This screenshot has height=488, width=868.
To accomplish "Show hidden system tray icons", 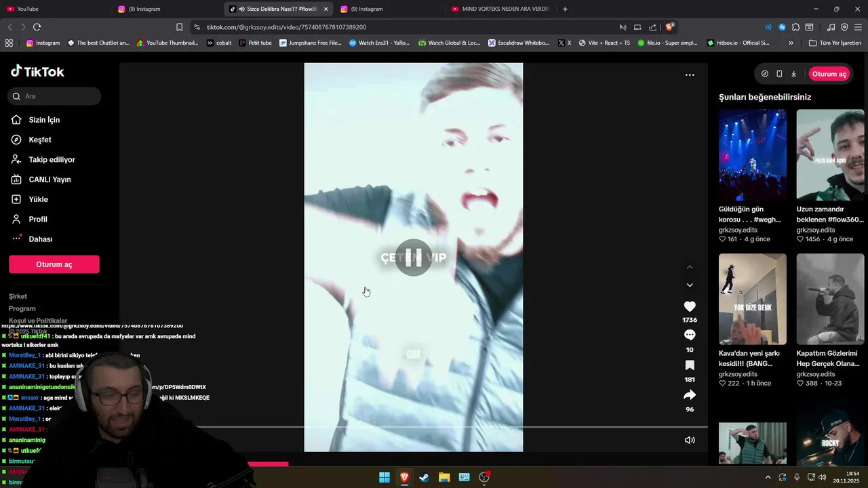I will click(768, 477).
